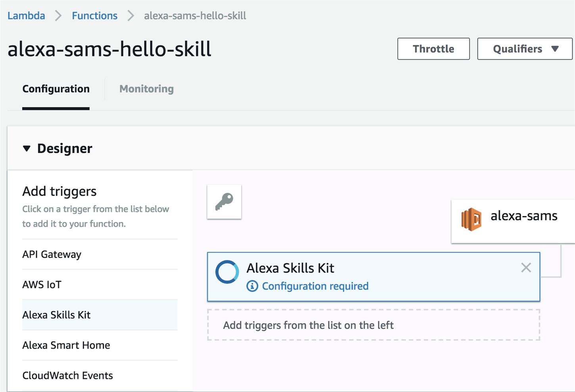Click the dashed Add triggers placeholder box
The width and height of the screenshot is (575, 392).
pos(373,325)
